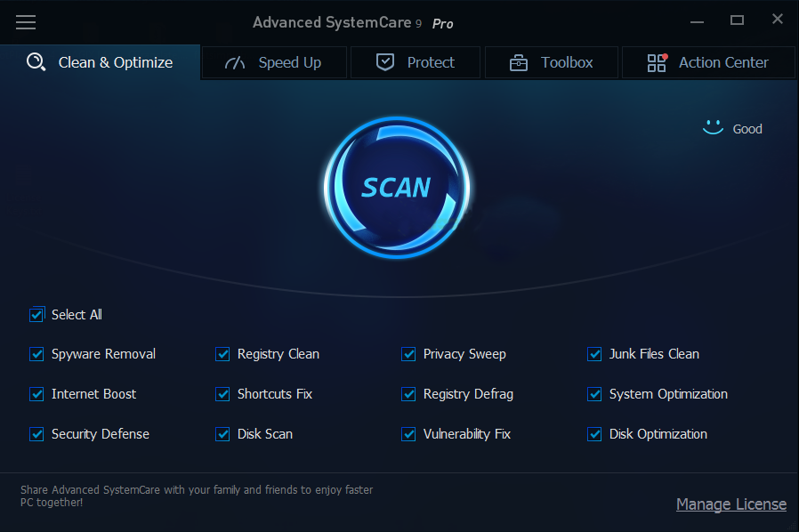Viewport: 799px width, 532px height.
Task: Toggle the Privacy Sweep checkbox
Action: point(408,354)
